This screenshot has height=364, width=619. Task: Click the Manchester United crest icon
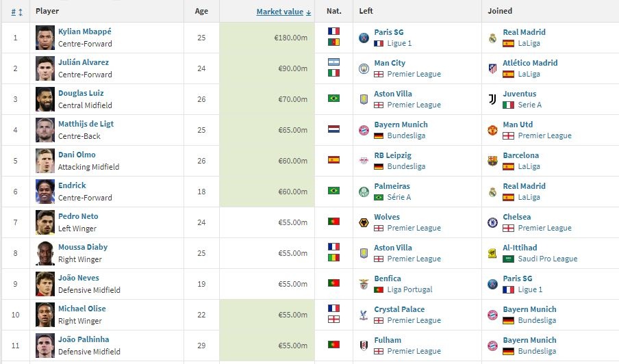coord(492,130)
